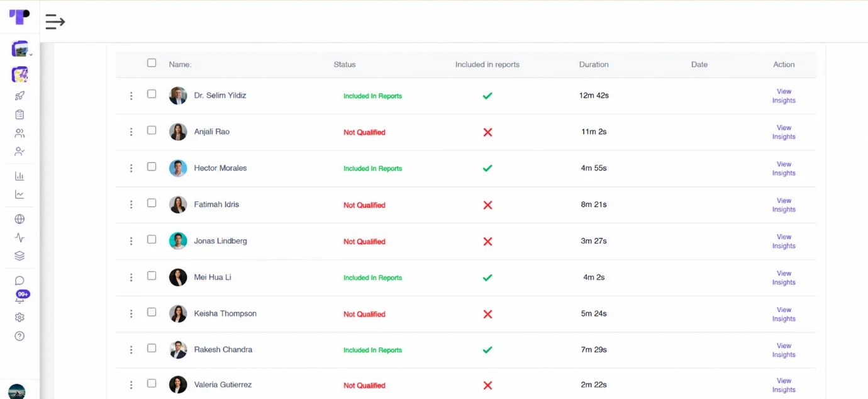Click the purple app logo at top left
This screenshot has height=399, width=868.
click(x=19, y=17)
